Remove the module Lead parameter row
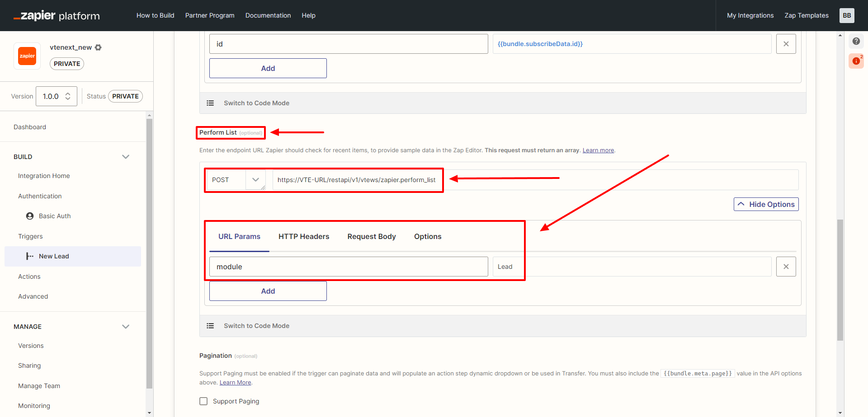The width and height of the screenshot is (868, 417). (x=786, y=267)
